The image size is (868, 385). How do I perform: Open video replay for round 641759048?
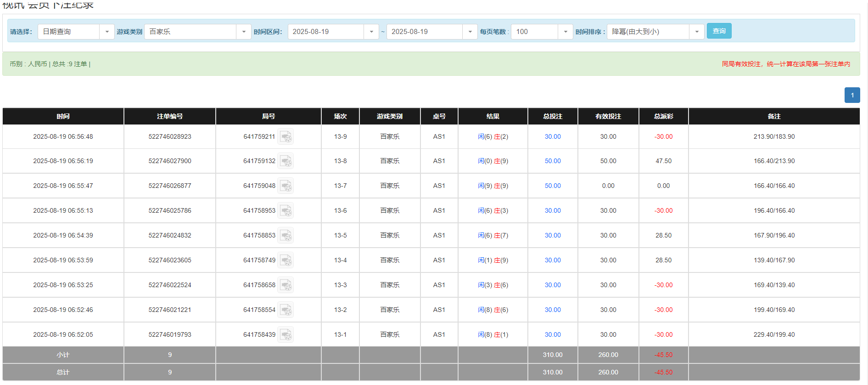[286, 186]
